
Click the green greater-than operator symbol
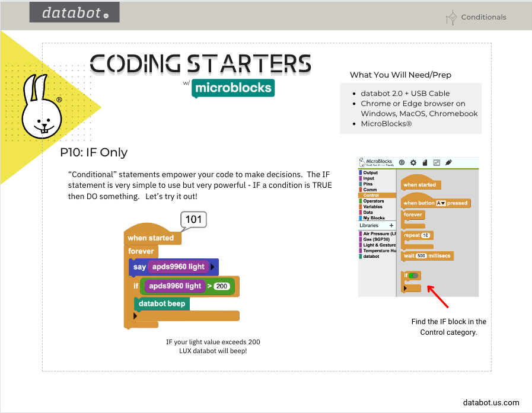210,286
